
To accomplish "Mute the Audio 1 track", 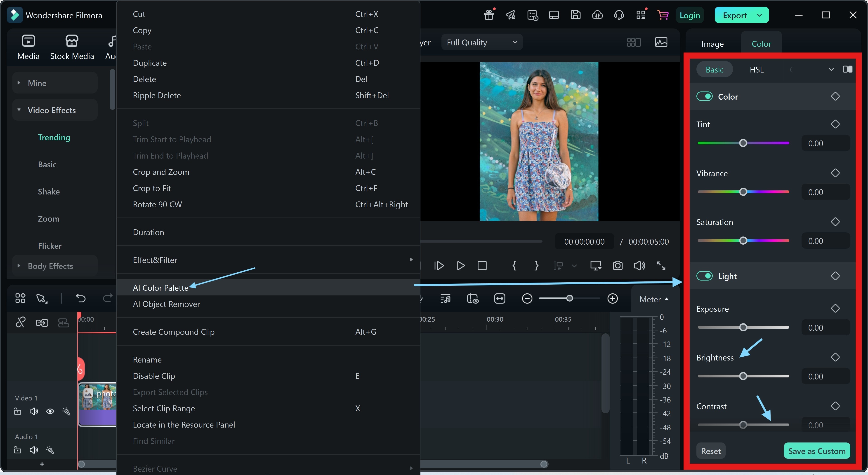I will [34, 450].
